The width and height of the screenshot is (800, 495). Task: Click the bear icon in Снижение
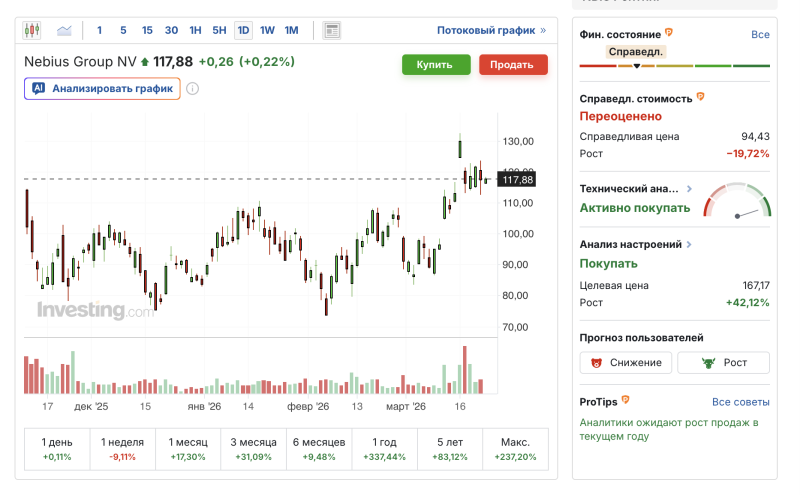(596, 363)
